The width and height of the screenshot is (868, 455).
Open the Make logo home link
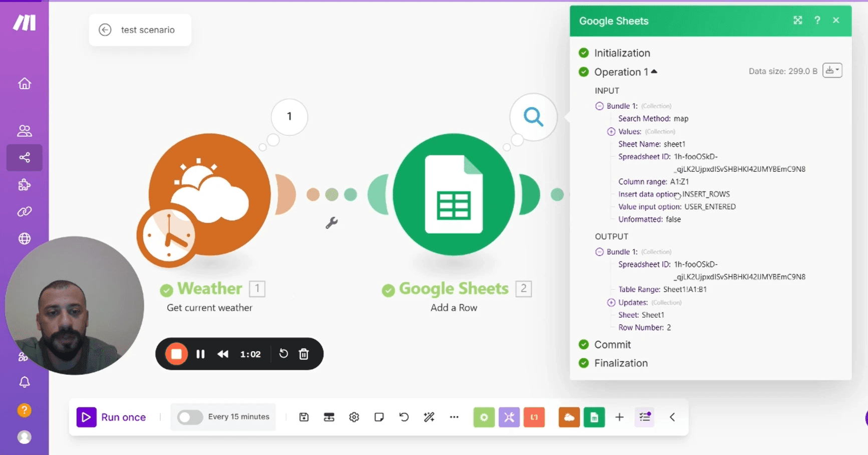(x=24, y=23)
